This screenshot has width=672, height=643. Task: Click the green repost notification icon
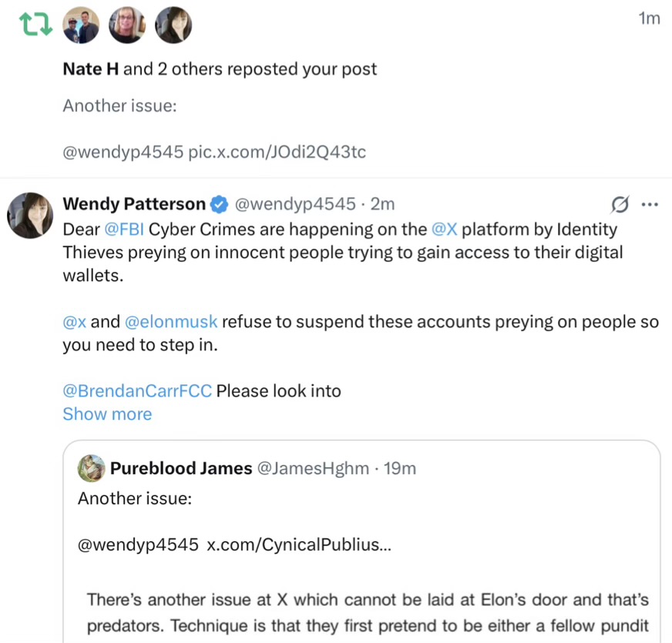(35, 26)
